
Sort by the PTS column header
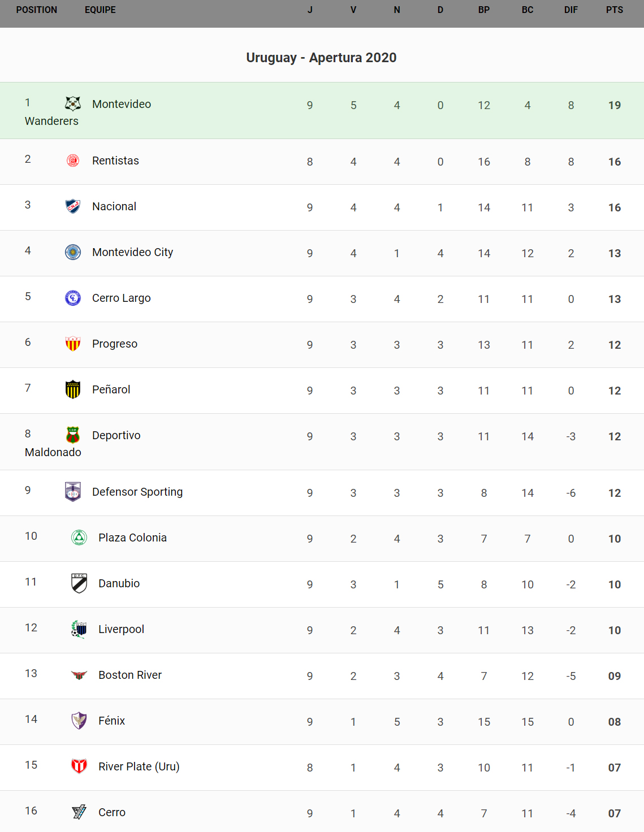click(x=614, y=10)
